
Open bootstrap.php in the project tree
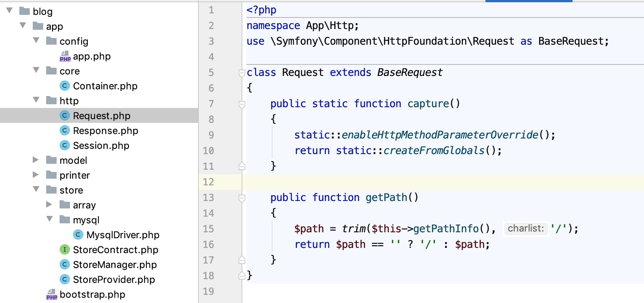(92, 294)
